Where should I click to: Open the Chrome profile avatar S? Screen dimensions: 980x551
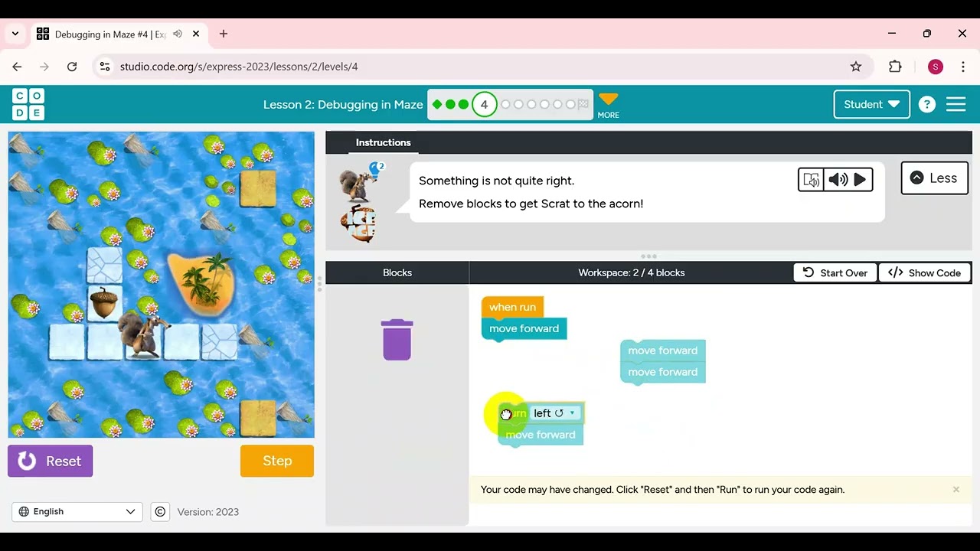(936, 67)
